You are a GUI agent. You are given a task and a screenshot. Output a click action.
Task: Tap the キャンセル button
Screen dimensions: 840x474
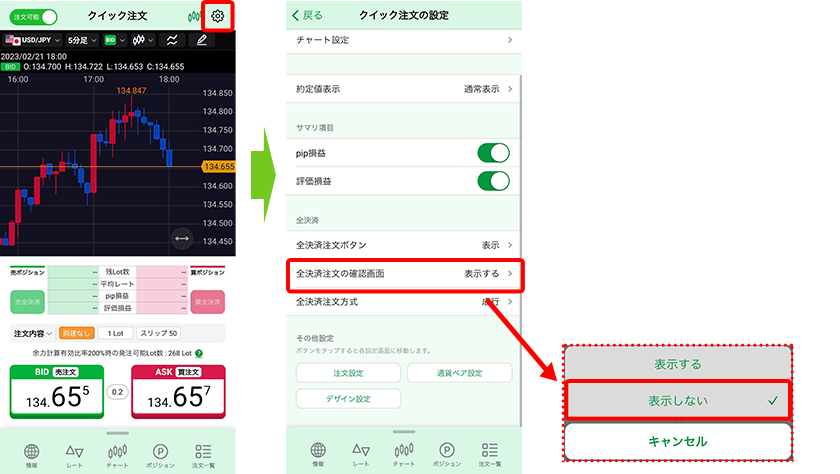(x=678, y=441)
